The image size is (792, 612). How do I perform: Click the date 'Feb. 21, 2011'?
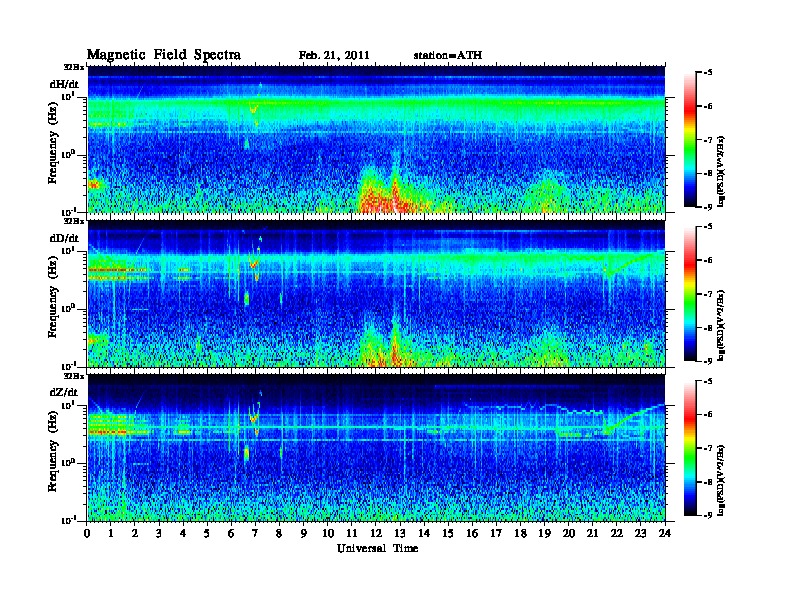(x=334, y=55)
